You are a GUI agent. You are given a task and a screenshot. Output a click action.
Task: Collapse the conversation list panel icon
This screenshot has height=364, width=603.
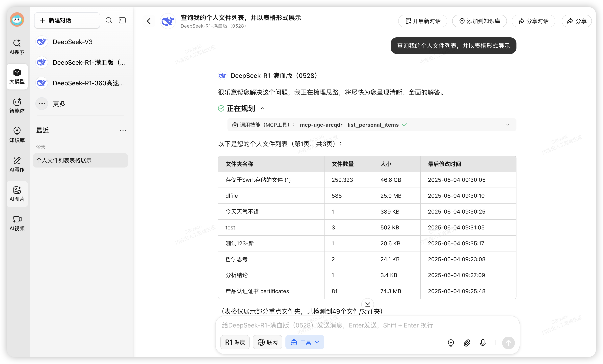(x=122, y=20)
